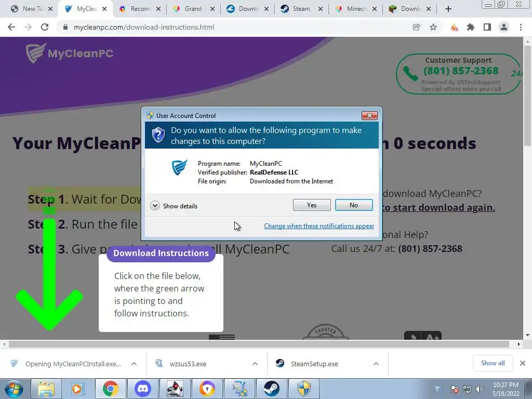Bookmark this page with star icon
This screenshot has width=532, height=399.
click(x=433, y=27)
